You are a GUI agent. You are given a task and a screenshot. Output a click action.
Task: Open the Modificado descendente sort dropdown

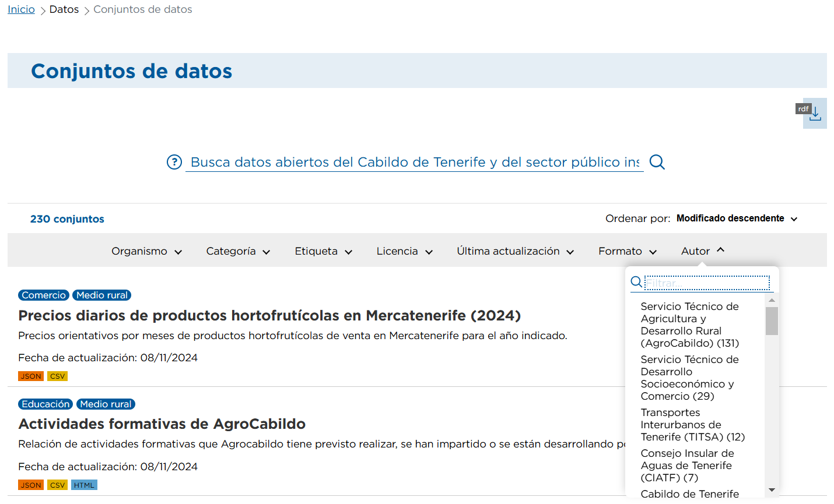pos(737,218)
